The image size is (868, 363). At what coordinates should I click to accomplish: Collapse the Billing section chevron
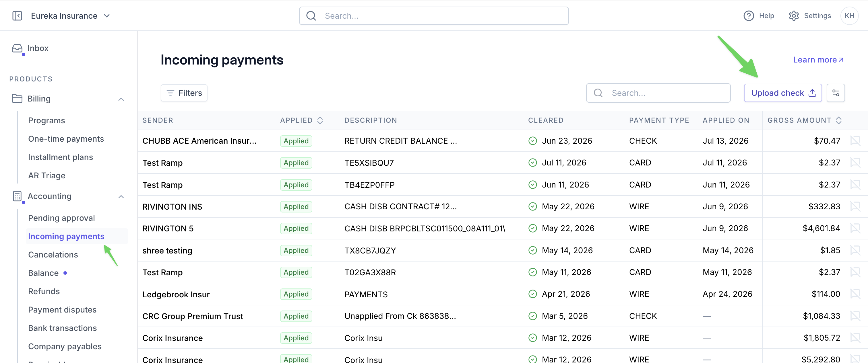pyautogui.click(x=121, y=99)
